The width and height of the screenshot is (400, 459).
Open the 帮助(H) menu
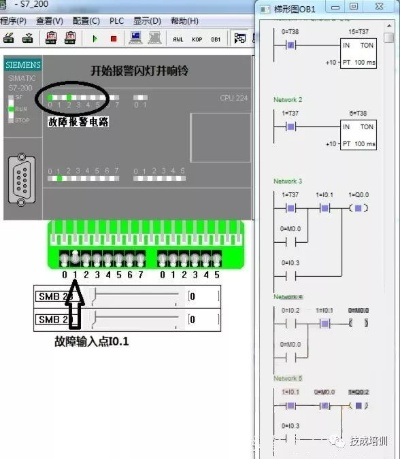click(184, 21)
